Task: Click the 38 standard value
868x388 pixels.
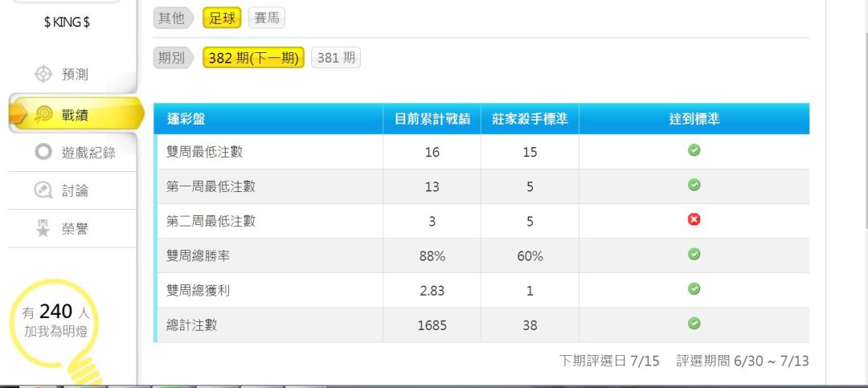Action: [x=530, y=325]
